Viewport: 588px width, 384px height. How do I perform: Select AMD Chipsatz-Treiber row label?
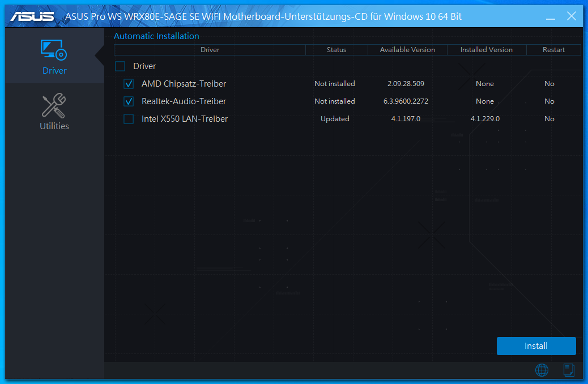tap(184, 84)
